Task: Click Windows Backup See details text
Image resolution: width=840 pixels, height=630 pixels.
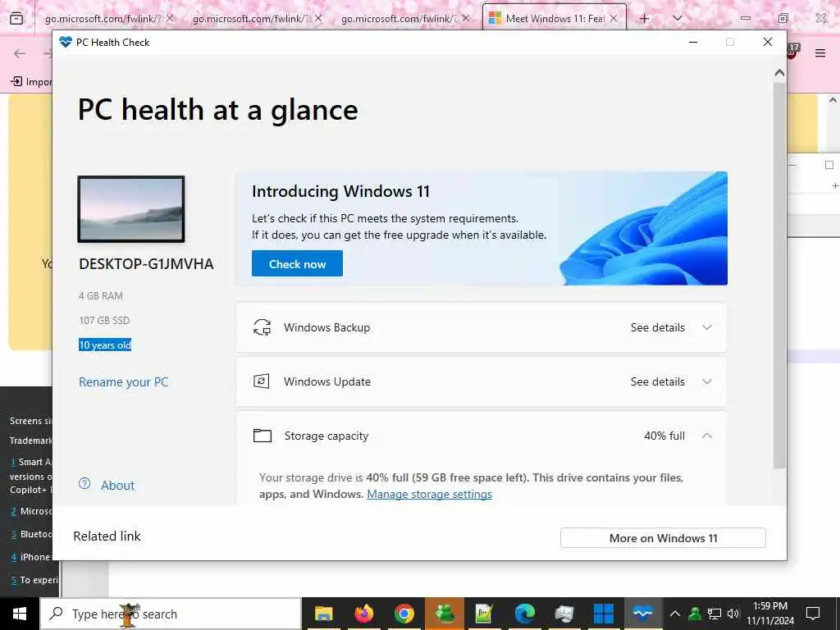Action: pyautogui.click(x=657, y=327)
